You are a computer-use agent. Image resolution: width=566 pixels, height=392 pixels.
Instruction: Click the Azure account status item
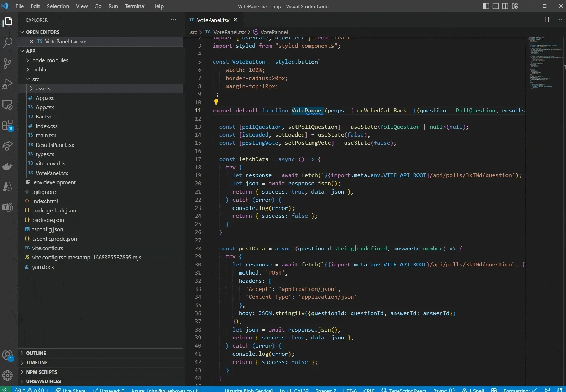coord(164,390)
